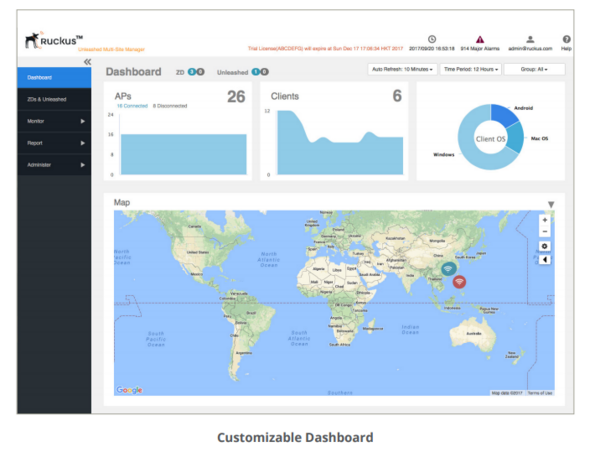Click the Dashboard page heading
Screen dimensions: 600x452
[x=134, y=72]
